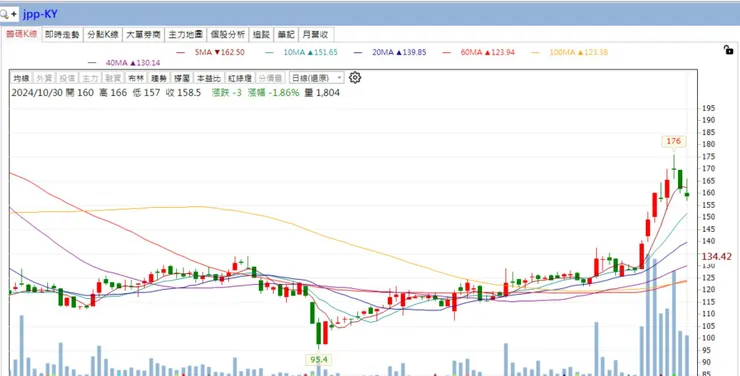Toggle the 撐壓 support-resistance overlay
740x376 pixels.
point(181,78)
